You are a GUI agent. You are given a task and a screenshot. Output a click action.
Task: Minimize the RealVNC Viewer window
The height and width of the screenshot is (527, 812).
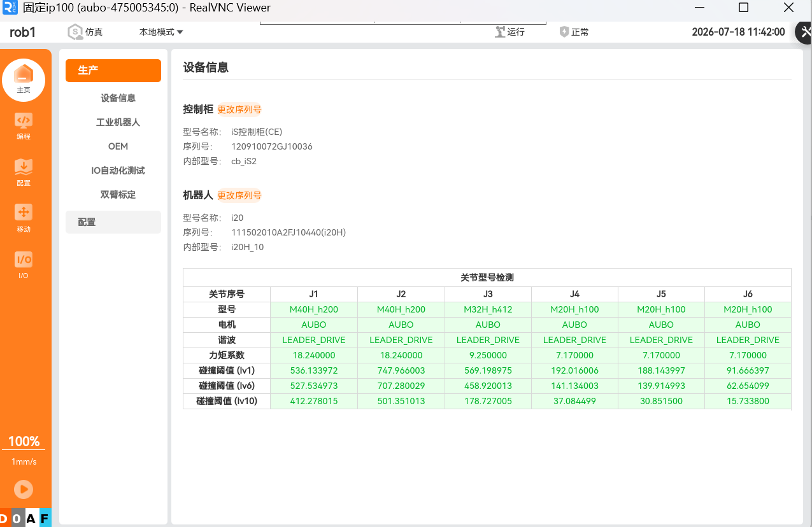pos(700,8)
